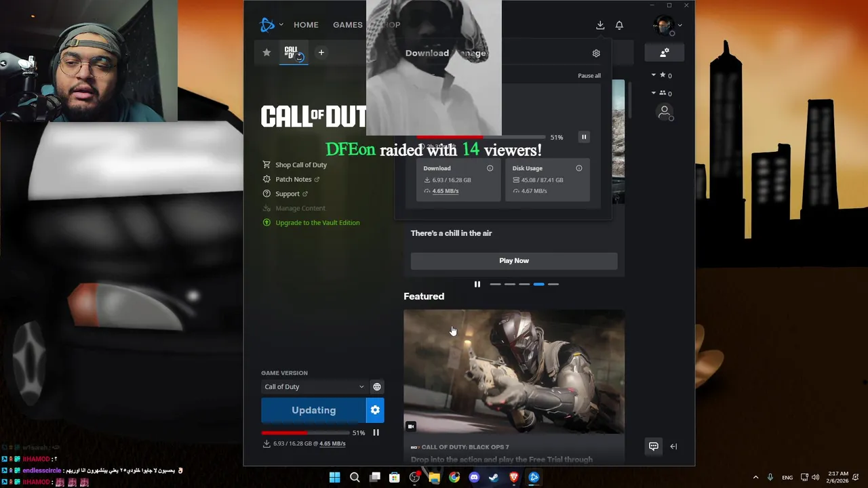Click the ENG language indicator

[x=787, y=478]
